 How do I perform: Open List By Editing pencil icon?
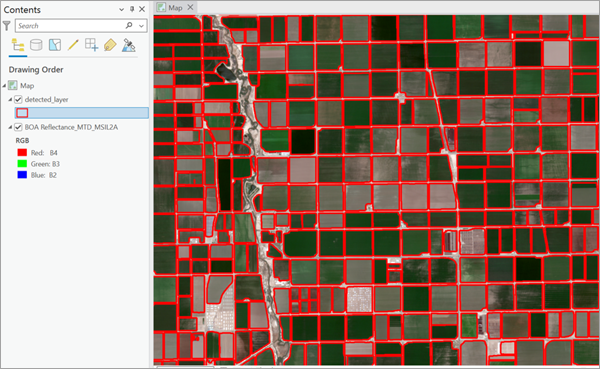tap(73, 45)
